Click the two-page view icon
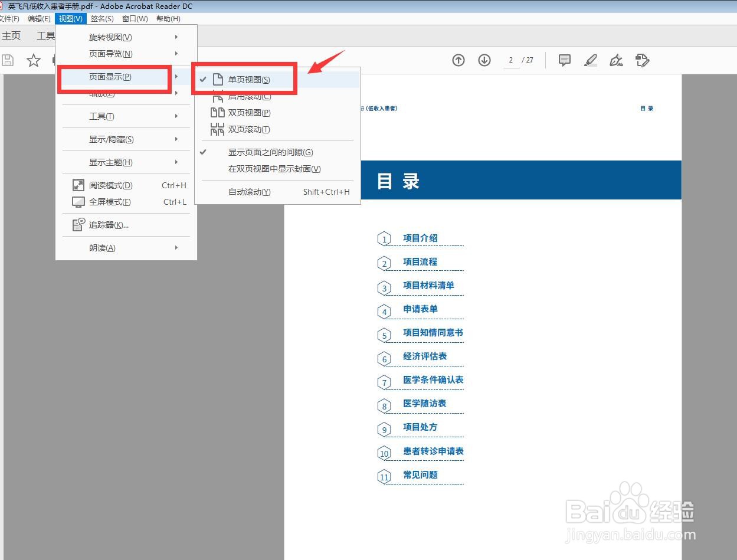The image size is (737, 560). pos(217,113)
